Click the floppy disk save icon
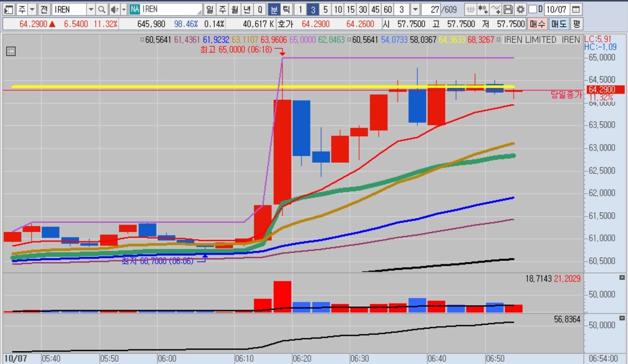Screen dimensions: 628x364 [x=508, y=9]
